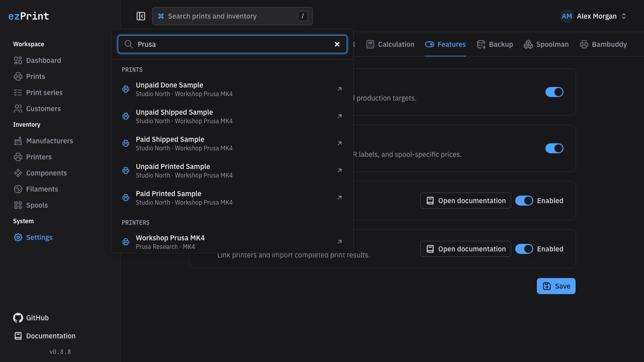
Task: Open Printers in the sidebar
Action: [60, 157]
